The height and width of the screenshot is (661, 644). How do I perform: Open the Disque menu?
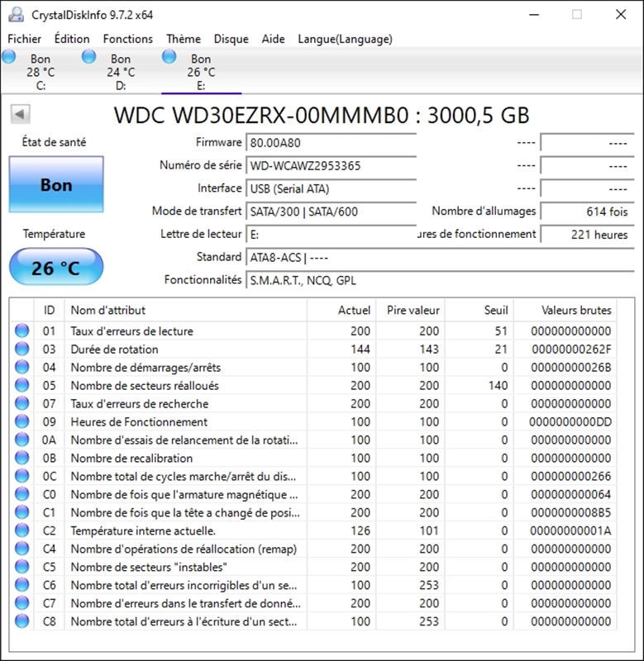click(x=231, y=39)
